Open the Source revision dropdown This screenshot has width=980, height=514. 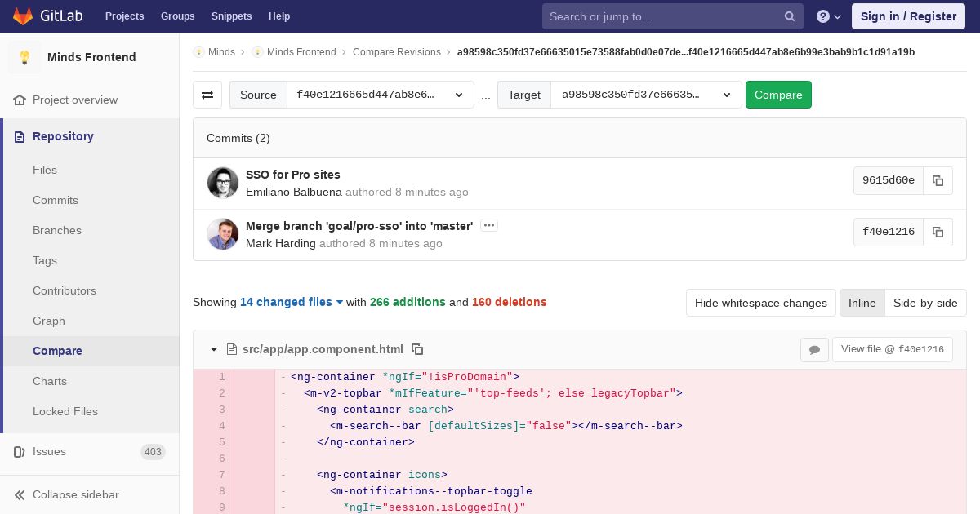tap(380, 95)
